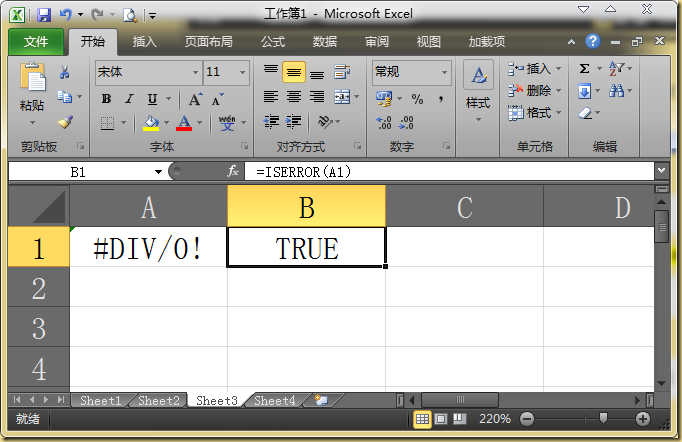Click the AutoSum sigma icon
Screen dimensions: 682x442
[x=585, y=69]
